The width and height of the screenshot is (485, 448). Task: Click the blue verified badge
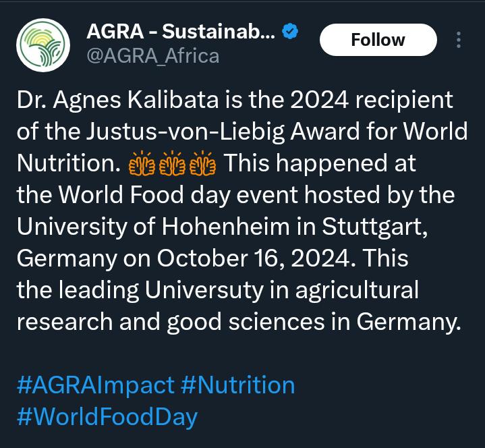point(290,31)
